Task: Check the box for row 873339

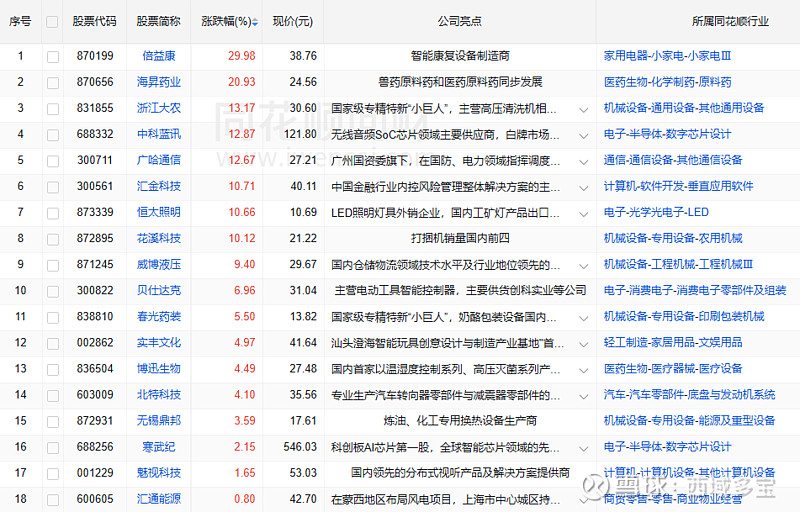Action: click(x=53, y=213)
